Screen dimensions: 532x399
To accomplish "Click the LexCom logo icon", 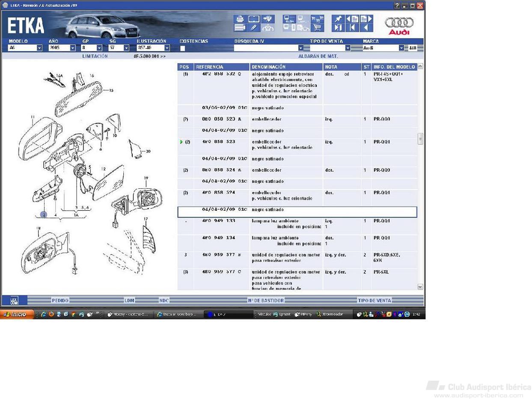I will 14,300.
